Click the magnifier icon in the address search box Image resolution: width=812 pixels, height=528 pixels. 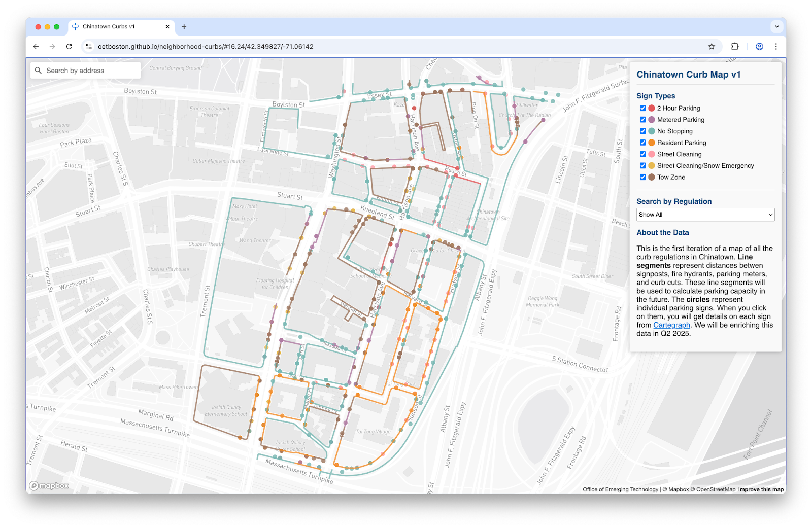[39, 71]
